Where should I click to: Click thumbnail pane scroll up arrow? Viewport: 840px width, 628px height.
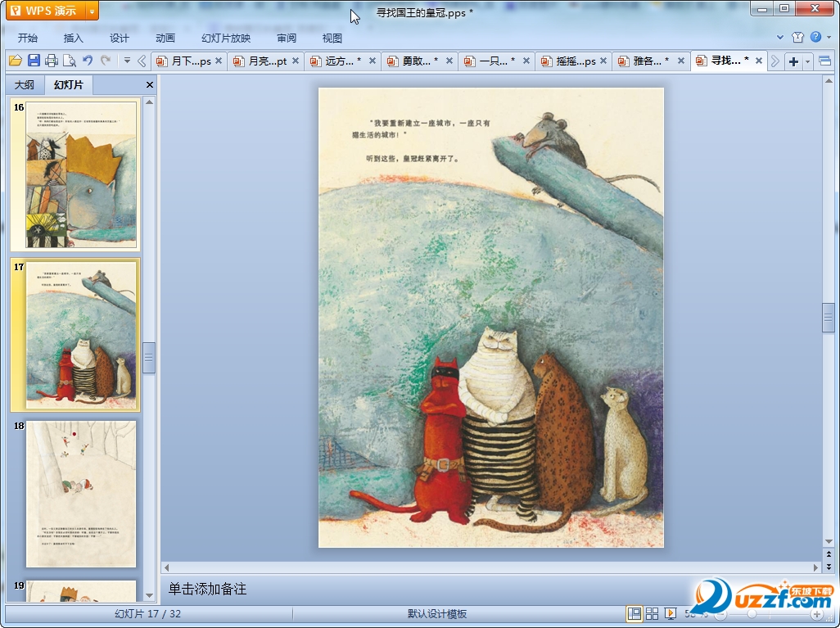(x=150, y=102)
